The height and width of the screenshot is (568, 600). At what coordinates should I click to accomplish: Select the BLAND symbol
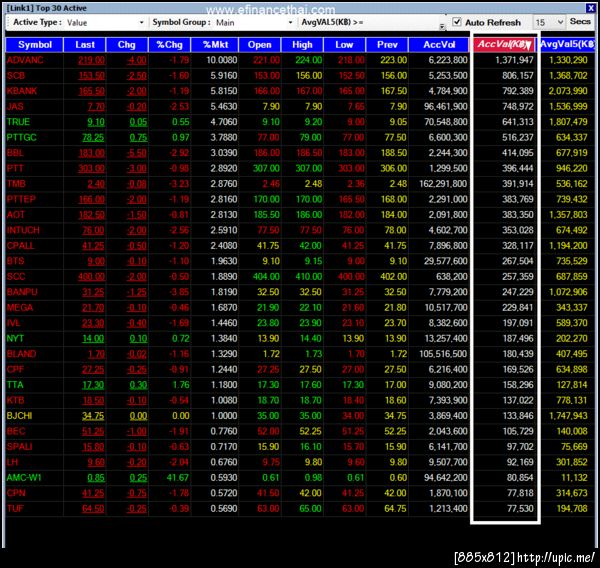(21, 354)
